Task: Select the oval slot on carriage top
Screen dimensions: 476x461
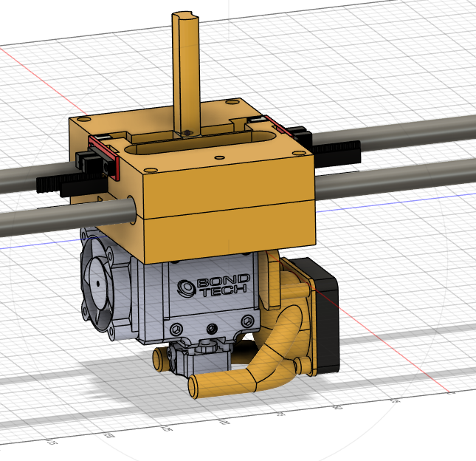Action: [200, 142]
